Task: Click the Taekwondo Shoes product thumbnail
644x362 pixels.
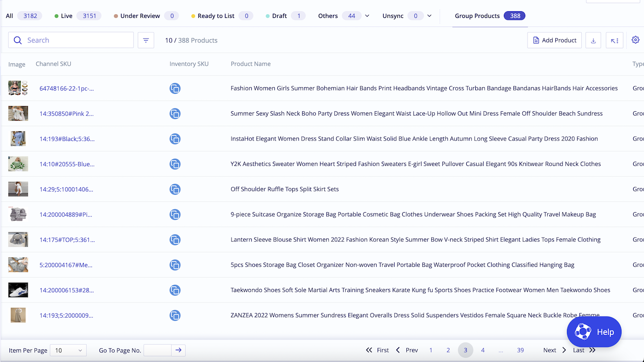Action: click(x=18, y=290)
